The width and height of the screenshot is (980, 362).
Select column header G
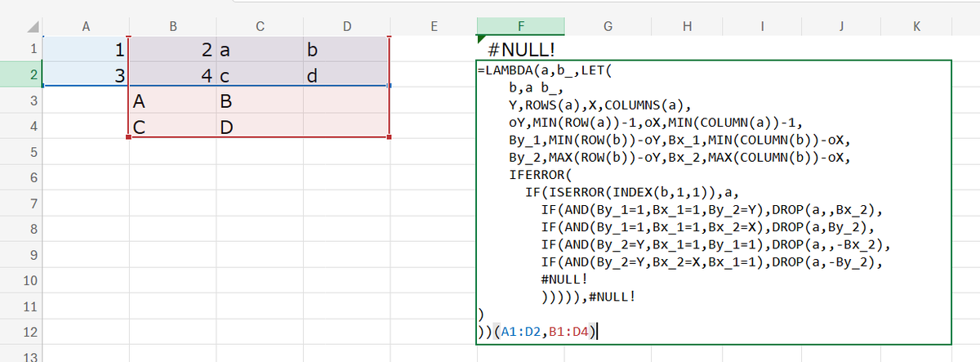[607, 26]
